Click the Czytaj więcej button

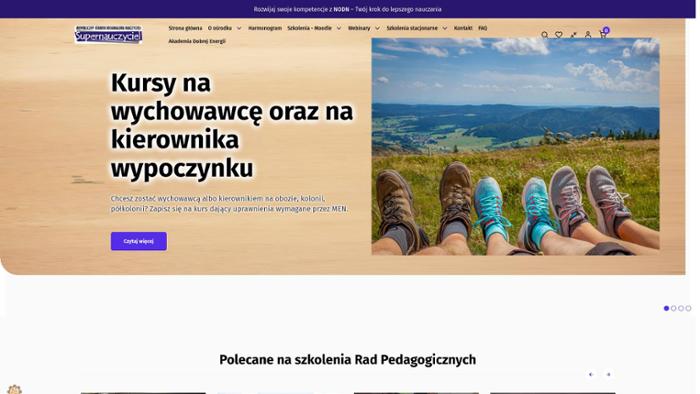(138, 241)
